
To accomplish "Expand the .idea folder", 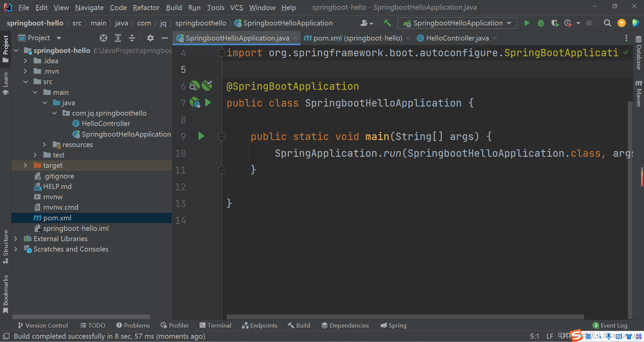I will point(25,61).
